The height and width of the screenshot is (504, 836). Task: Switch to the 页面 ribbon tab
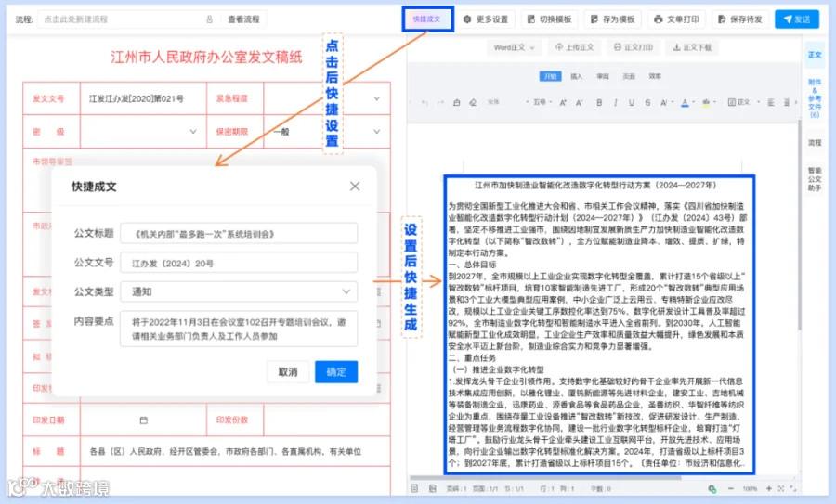coord(629,76)
